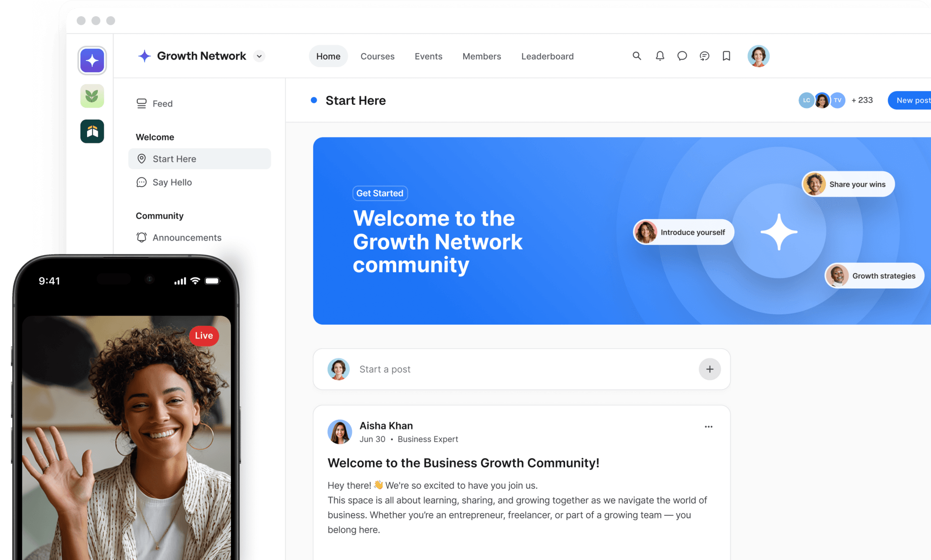931x560 pixels.
Task: Open Aisha Khan's profile avatar
Action: [x=340, y=432]
